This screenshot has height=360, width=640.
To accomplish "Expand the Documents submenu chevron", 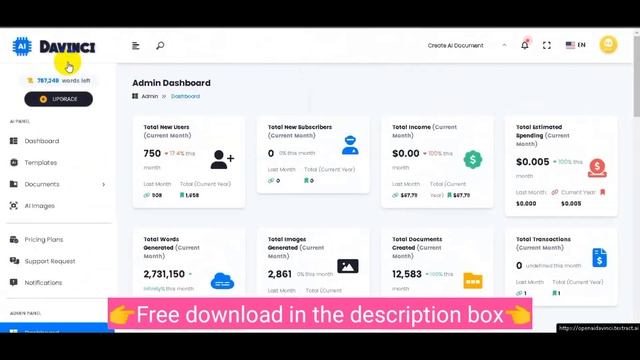I will coord(103,184).
